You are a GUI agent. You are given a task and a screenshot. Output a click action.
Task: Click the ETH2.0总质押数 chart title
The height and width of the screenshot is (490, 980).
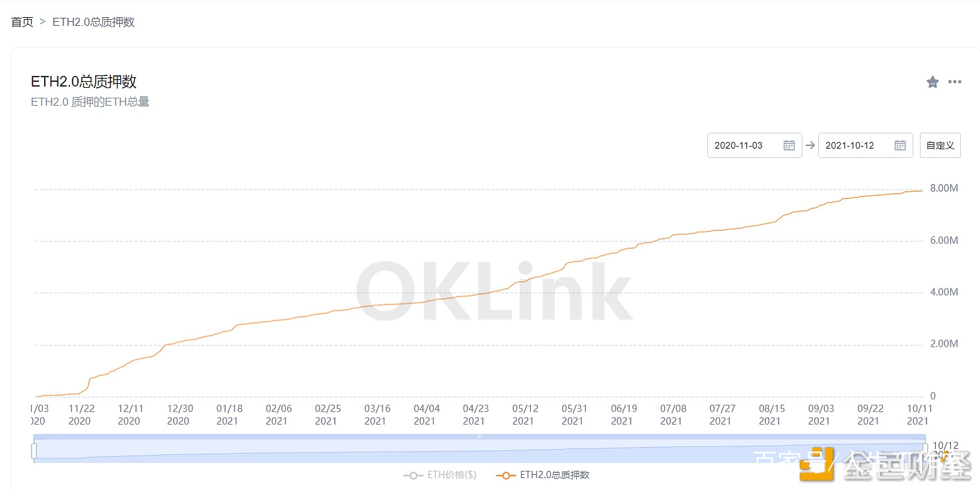click(x=84, y=82)
